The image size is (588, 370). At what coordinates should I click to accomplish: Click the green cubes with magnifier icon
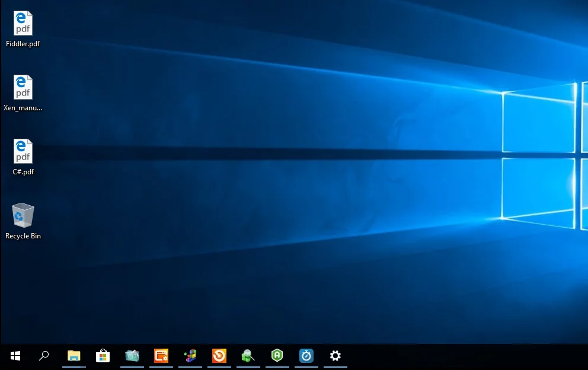pos(248,356)
